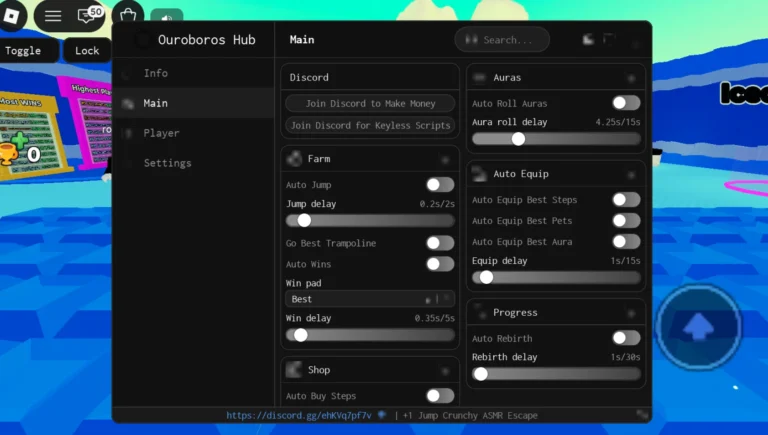The height and width of the screenshot is (435, 768).
Task: Click the Shop section icon
Action: point(294,370)
